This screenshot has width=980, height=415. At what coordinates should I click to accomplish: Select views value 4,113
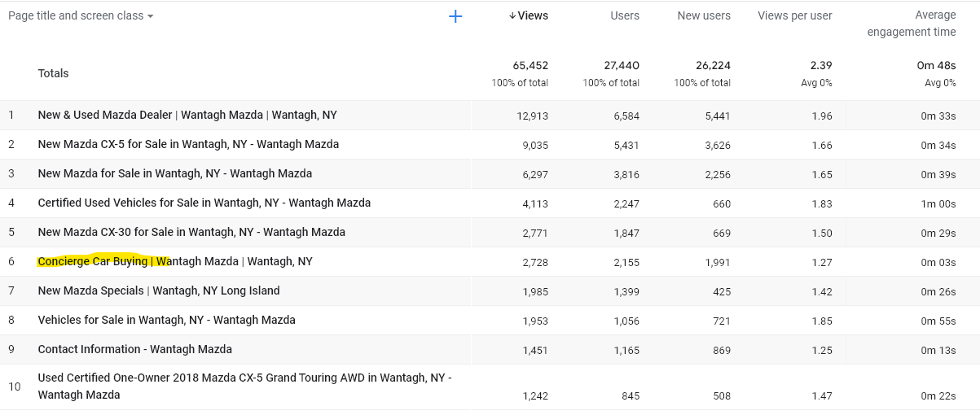pos(535,204)
